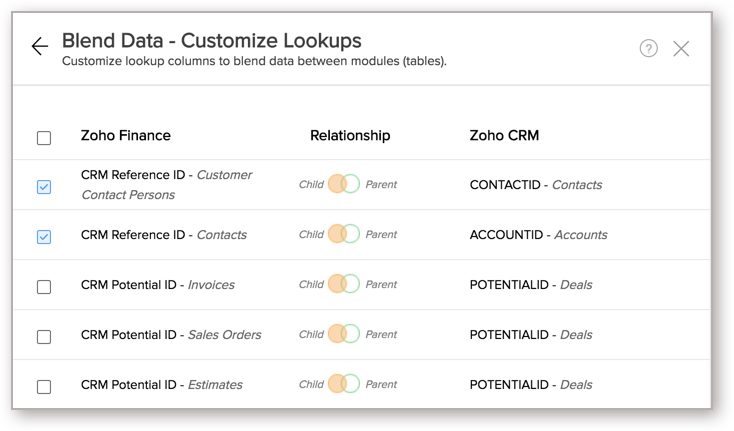Viewport: 734px width, 431px height.
Task: Click the Relationship column header
Action: 350,136
